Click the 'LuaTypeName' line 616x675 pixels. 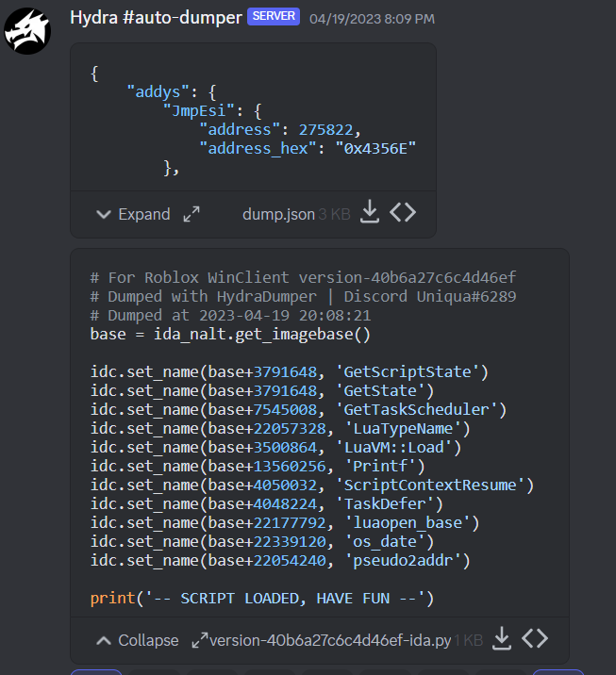280,428
